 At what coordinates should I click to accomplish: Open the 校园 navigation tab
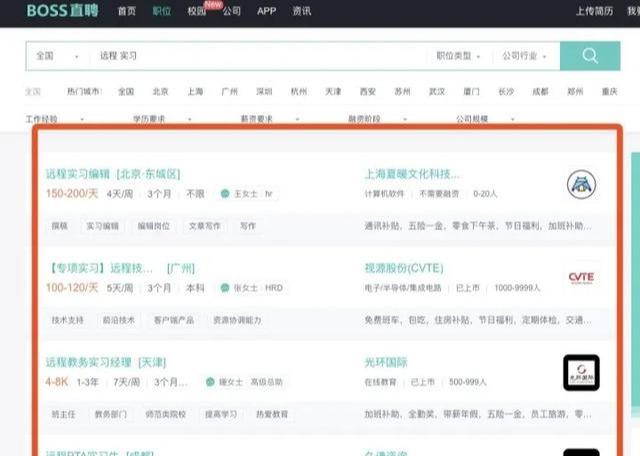[x=196, y=11]
